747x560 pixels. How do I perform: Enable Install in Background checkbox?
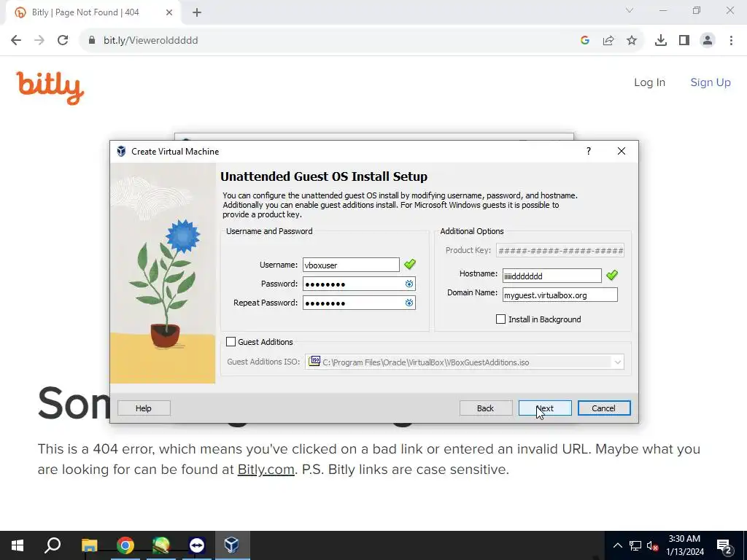point(500,319)
